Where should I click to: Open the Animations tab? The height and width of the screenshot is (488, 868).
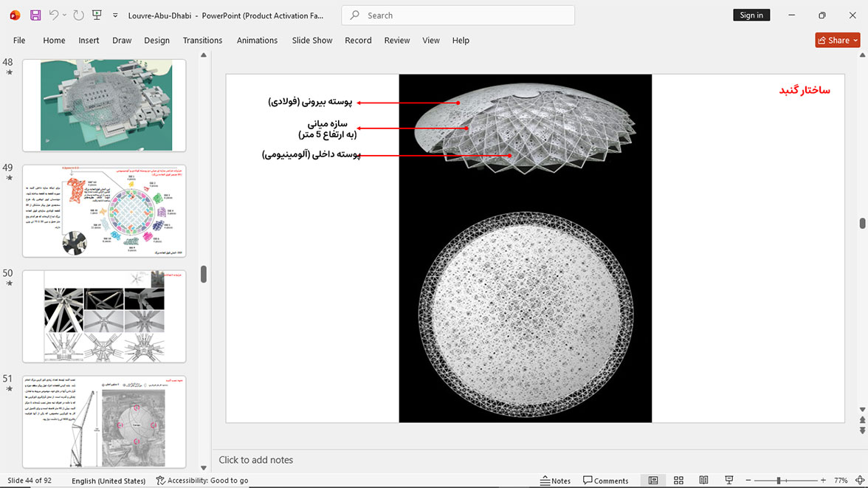click(257, 41)
